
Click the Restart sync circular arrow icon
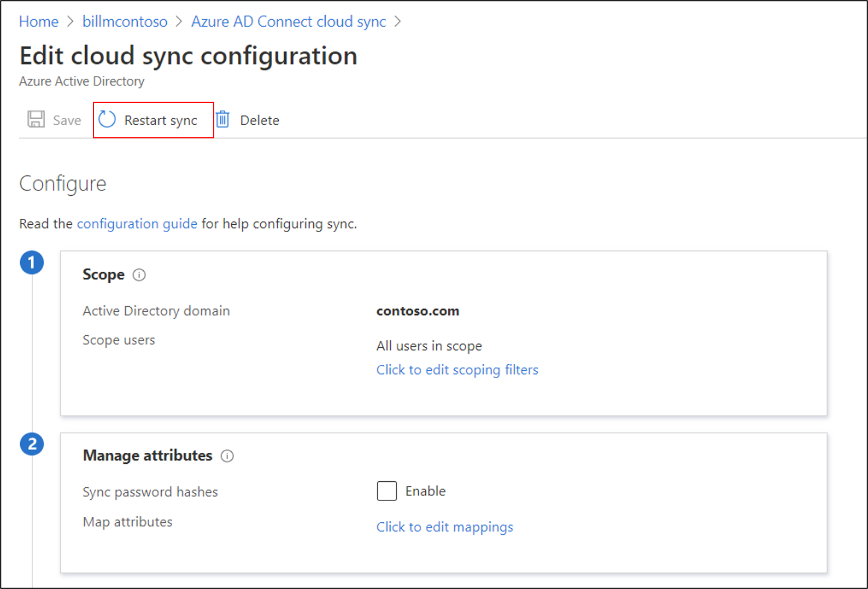[107, 119]
